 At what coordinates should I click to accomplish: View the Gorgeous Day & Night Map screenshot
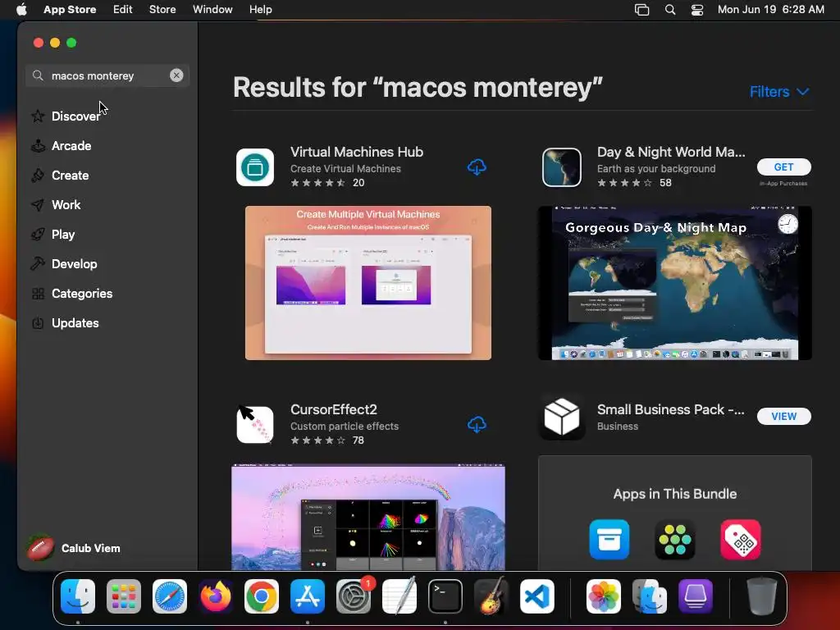click(x=675, y=283)
